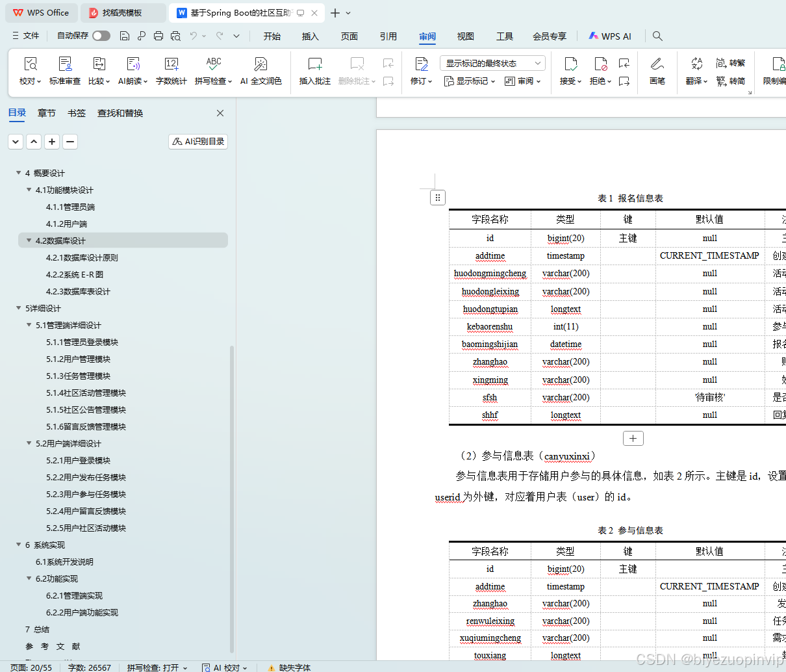Accept change via 接受 icon
This screenshot has width=786, height=672.
coord(570,64)
